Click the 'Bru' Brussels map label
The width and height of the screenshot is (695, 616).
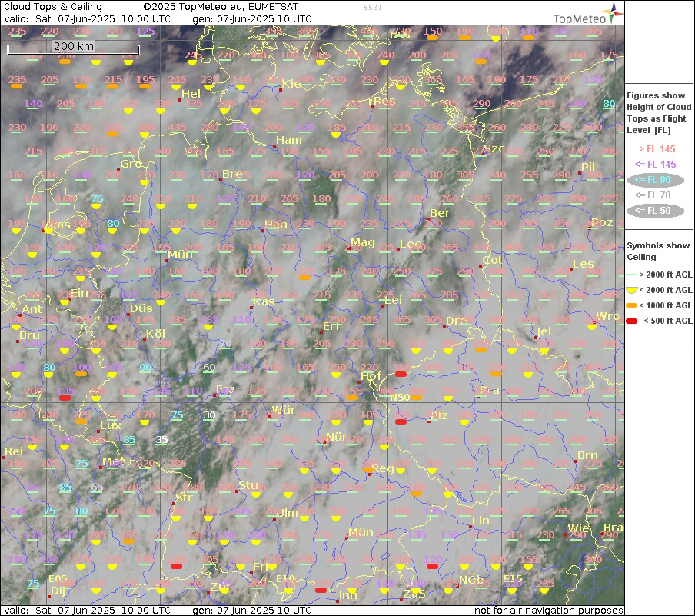tap(30, 336)
